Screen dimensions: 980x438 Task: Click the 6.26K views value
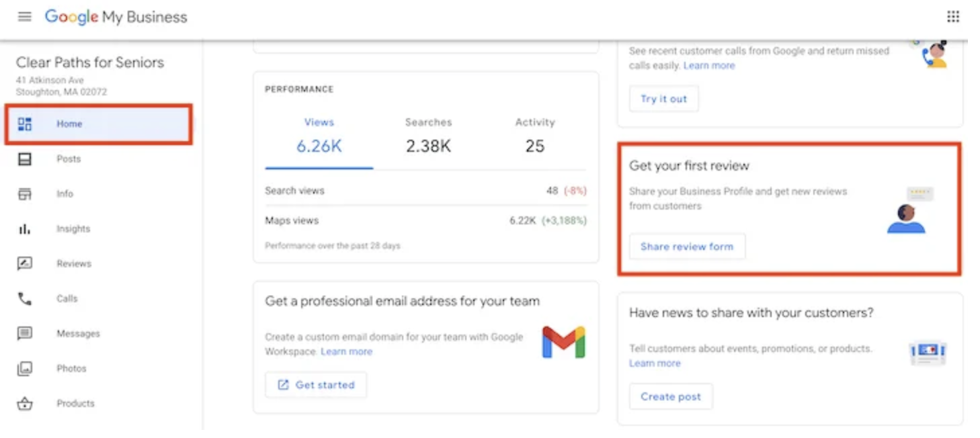coord(319,146)
